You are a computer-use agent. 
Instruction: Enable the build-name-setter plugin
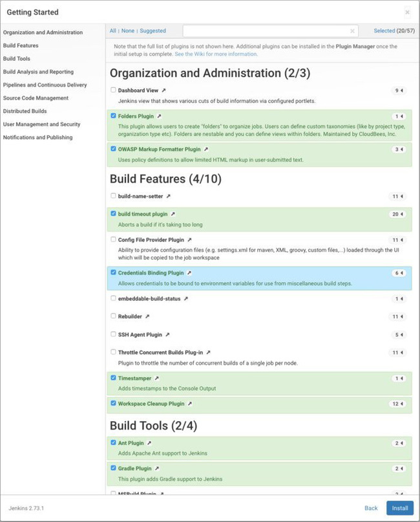(113, 196)
